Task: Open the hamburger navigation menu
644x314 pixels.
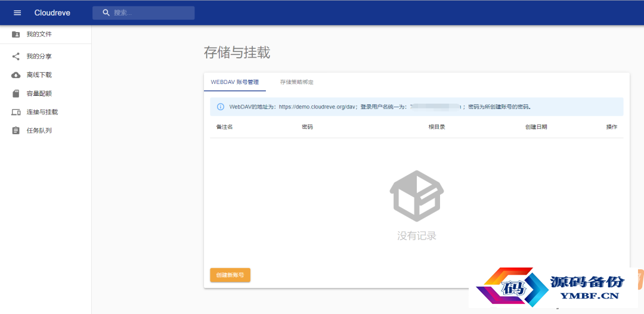Action: [17, 13]
